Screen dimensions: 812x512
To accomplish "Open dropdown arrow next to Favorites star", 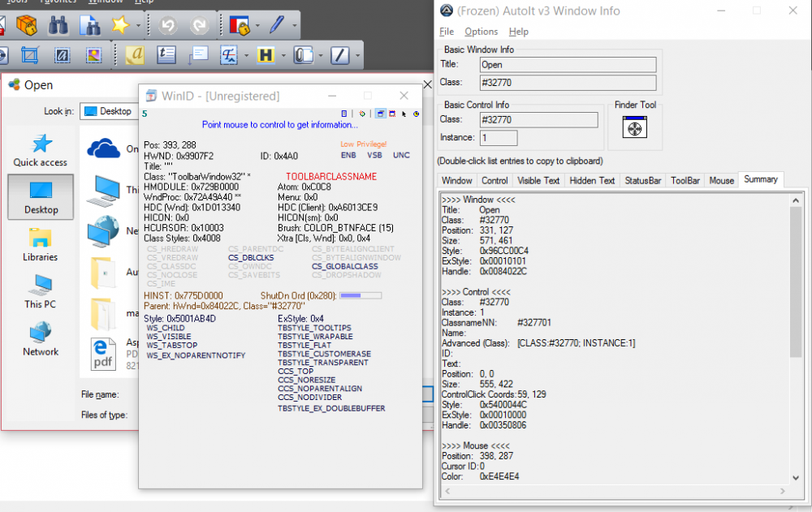I will tap(138, 25).
